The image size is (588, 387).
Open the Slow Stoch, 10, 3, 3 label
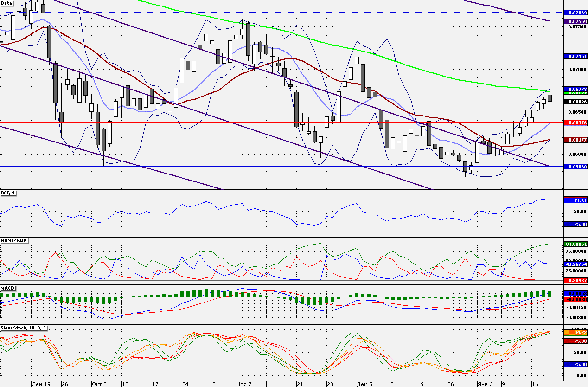24,328
